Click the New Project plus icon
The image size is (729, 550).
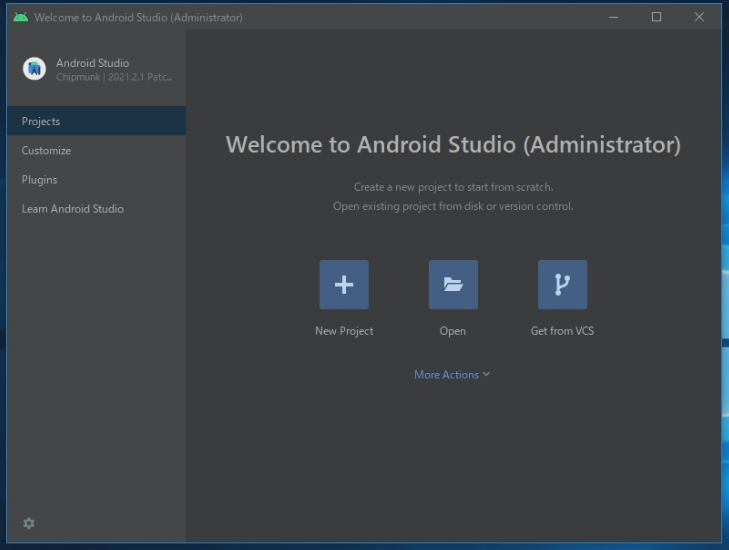coord(344,285)
